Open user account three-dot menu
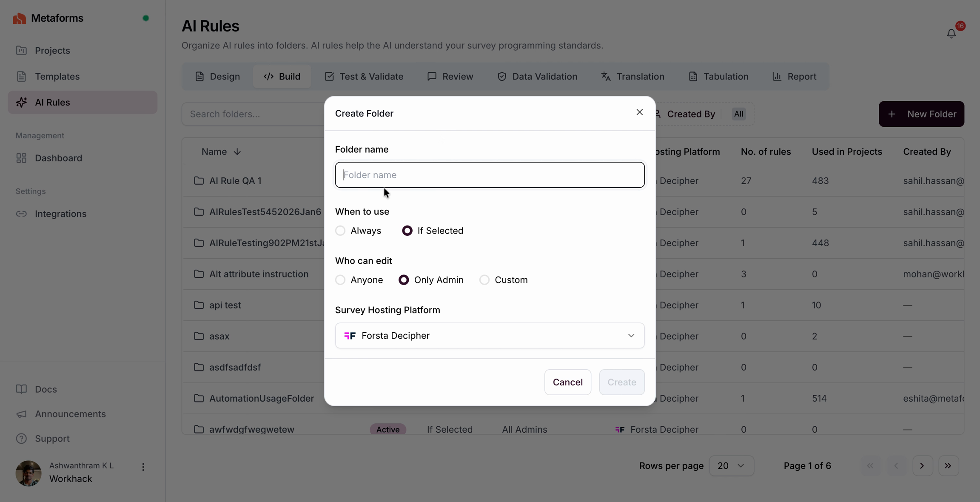980x502 pixels. (143, 467)
